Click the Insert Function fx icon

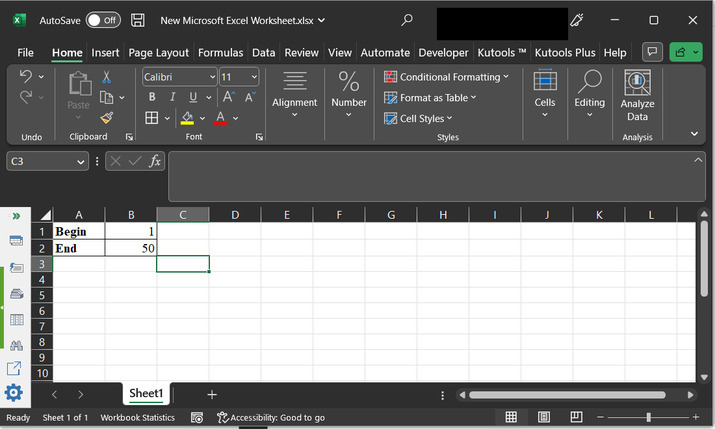click(x=155, y=161)
